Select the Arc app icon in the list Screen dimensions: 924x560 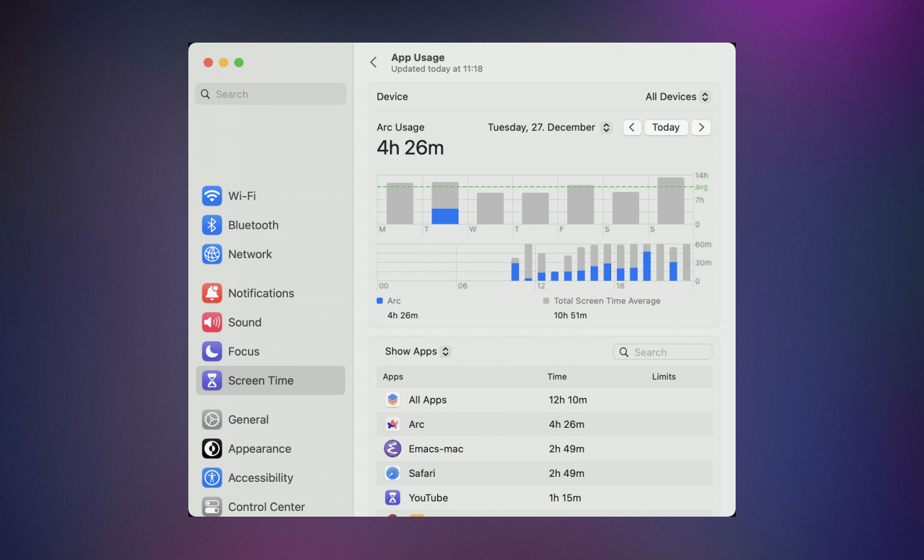pos(392,424)
